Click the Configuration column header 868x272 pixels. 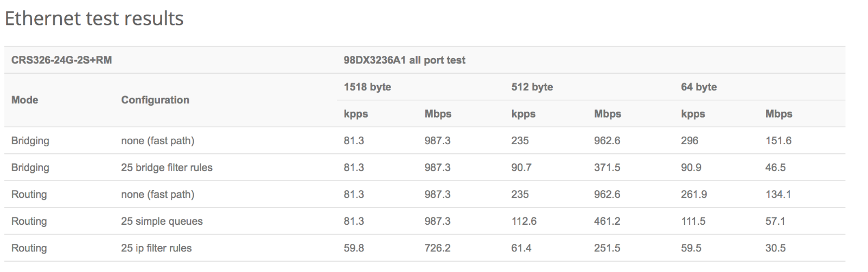[155, 100]
